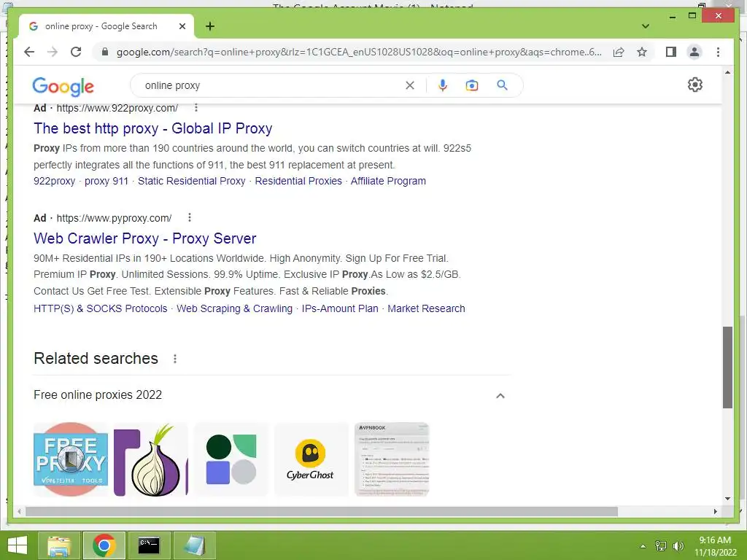Click in the Google search input field

point(271,85)
